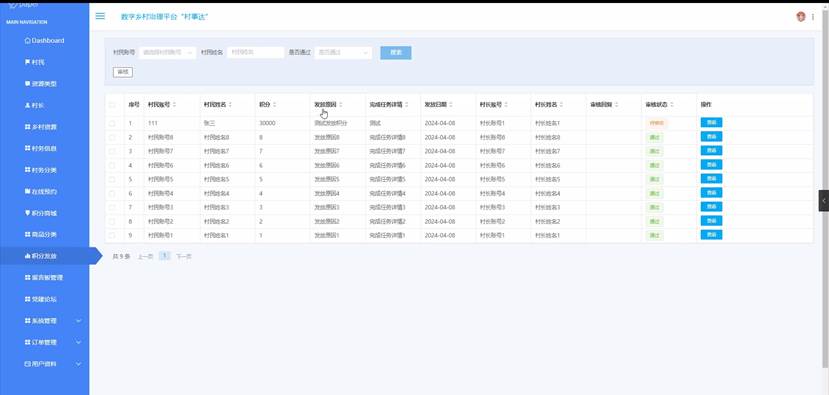This screenshot has width=829, height=395.
Task: Check the checkbox for row 1 (111)
Action: [112, 123]
